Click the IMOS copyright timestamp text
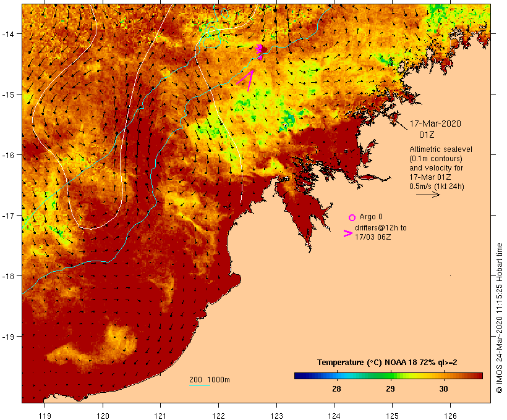Screen dimensions: 507x420 pyautogui.click(x=499, y=318)
